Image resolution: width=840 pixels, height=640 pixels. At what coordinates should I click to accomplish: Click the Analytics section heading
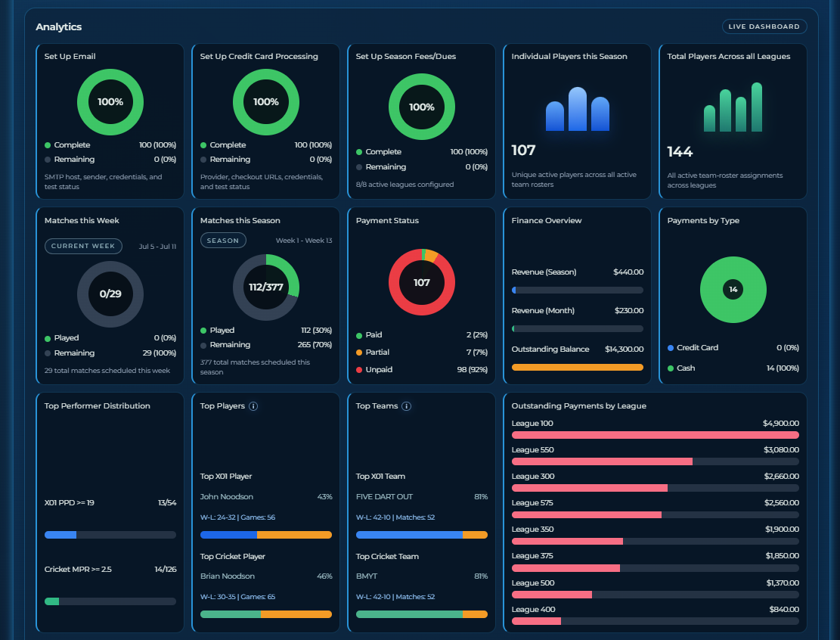point(59,26)
